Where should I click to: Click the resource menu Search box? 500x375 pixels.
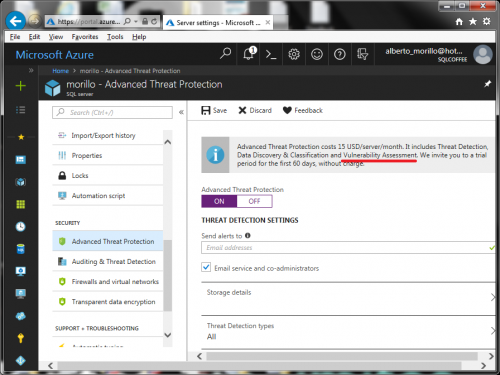click(112, 112)
